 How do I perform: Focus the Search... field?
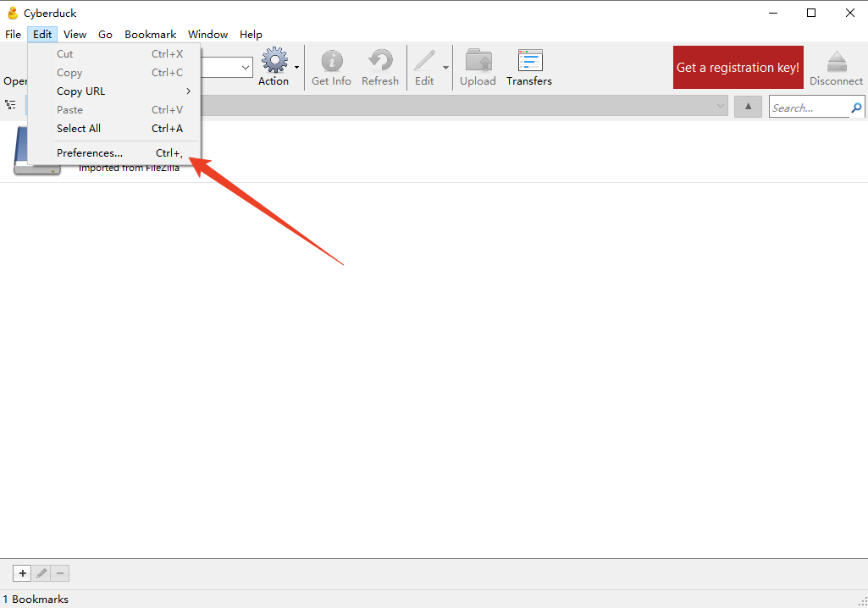click(810, 108)
